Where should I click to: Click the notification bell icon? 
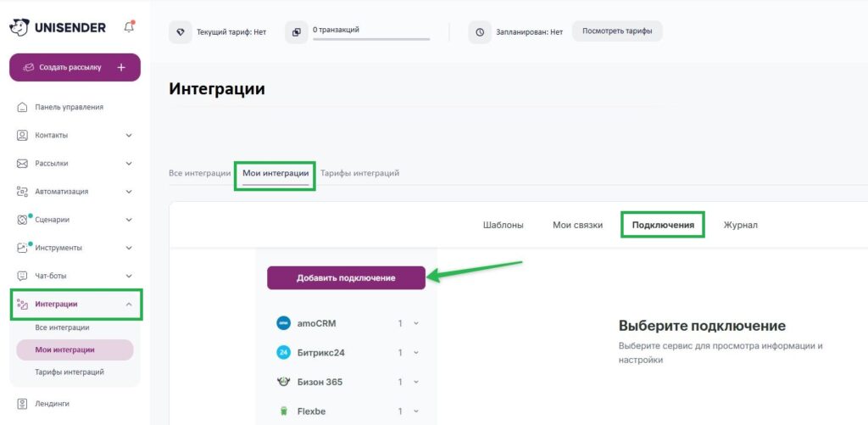point(129,27)
